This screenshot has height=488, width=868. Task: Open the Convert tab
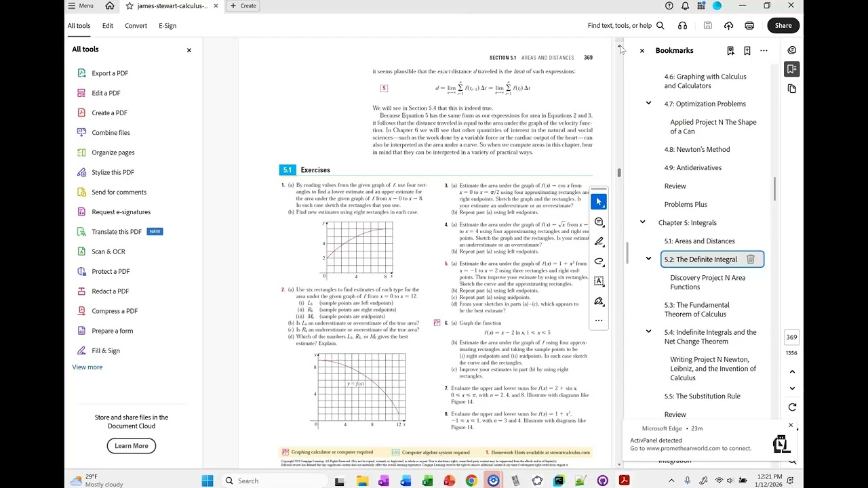click(x=136, y=26)
